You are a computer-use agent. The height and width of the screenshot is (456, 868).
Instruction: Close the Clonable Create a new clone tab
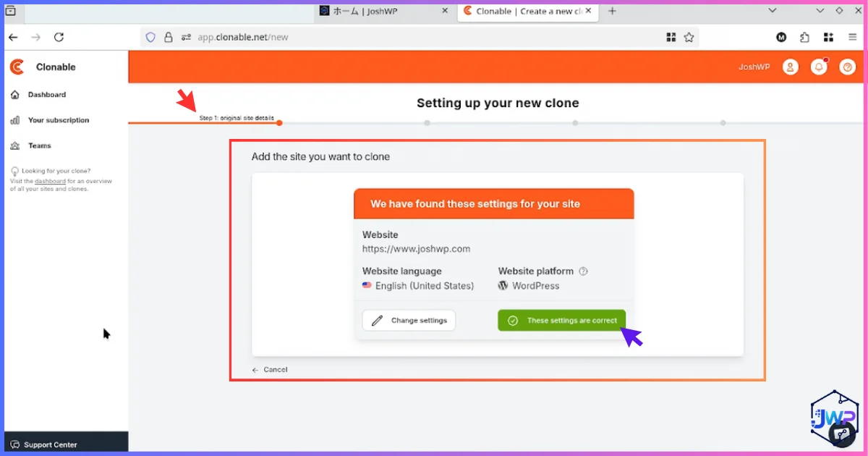coord(589,11)
